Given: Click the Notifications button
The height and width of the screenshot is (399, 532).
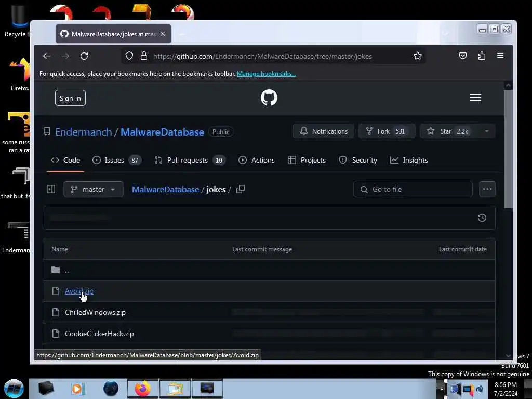Looking at the screenshot, I should 324,131.
